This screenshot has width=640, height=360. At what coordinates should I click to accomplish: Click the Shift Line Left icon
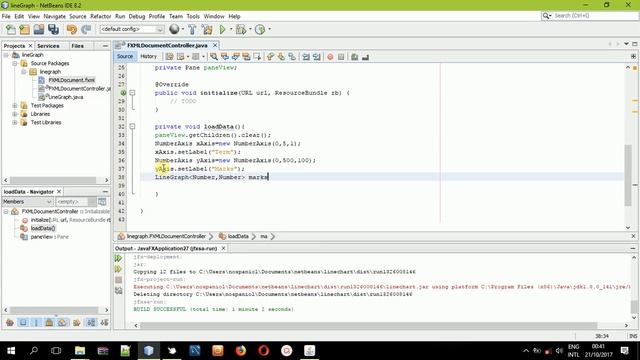pos(306,57)
